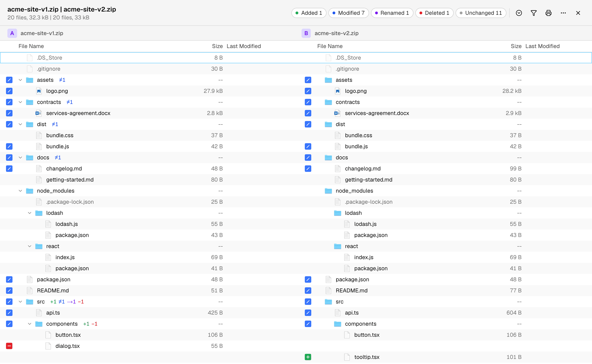Image resolution: width=592 pixels, height=364 pixels.
Task: Sort archive B by Size header
Action: click(x=516, y=46)
